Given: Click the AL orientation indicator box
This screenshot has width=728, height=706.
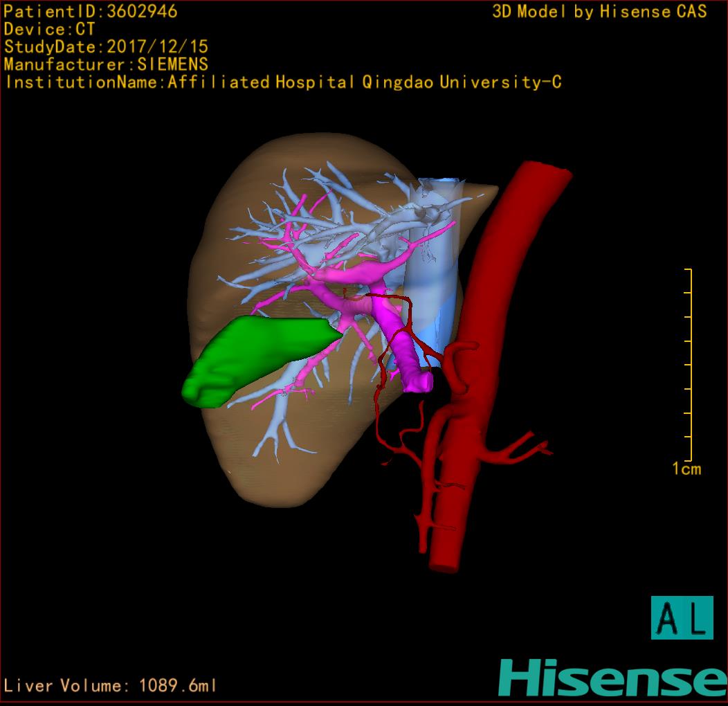Looking at the screenshot, I should 682,617.
